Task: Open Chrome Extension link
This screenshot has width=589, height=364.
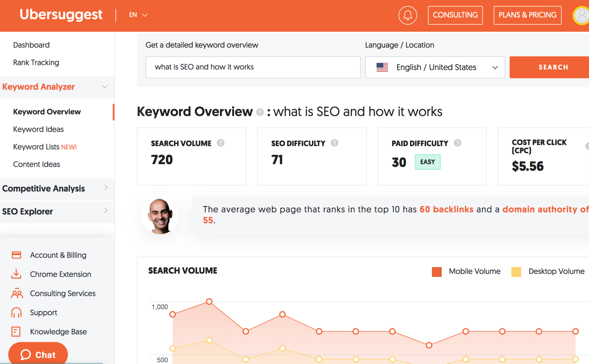Action: (61, 274)
